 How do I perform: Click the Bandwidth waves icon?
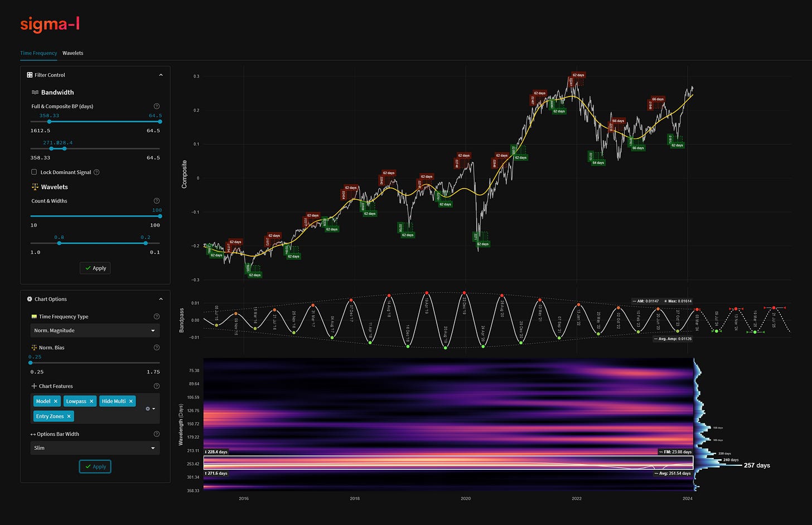pyautogui.click(x=35, y=93)
